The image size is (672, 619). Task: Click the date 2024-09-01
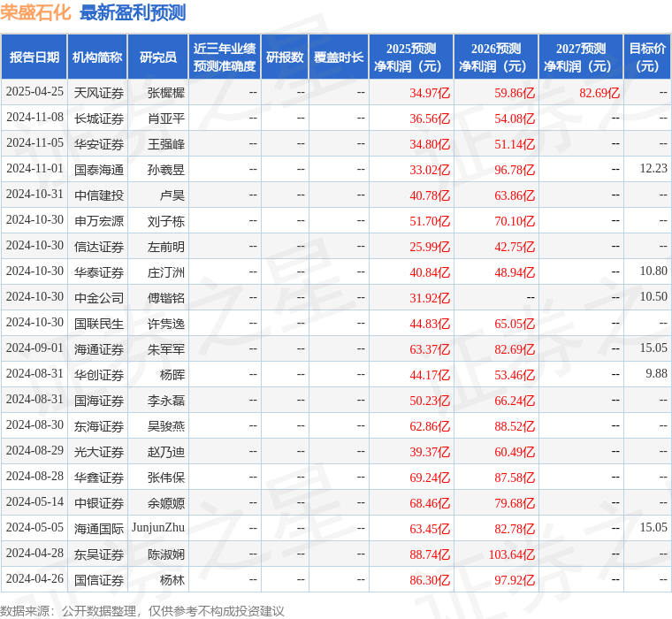pyautogui.click(x=34, y=348)
